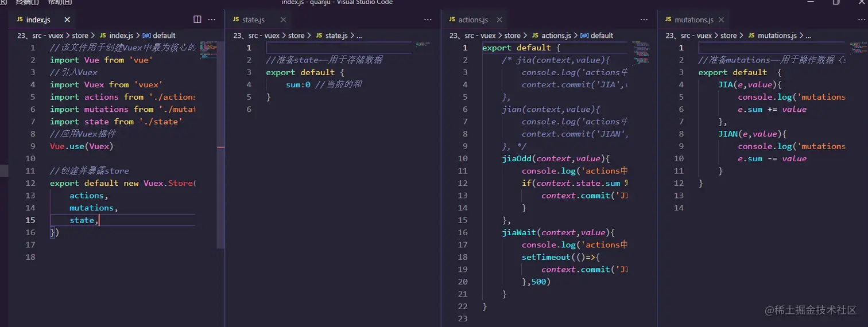
Task: Open 'store' breadcrumb in mutations.js pane
Action: 728,36
